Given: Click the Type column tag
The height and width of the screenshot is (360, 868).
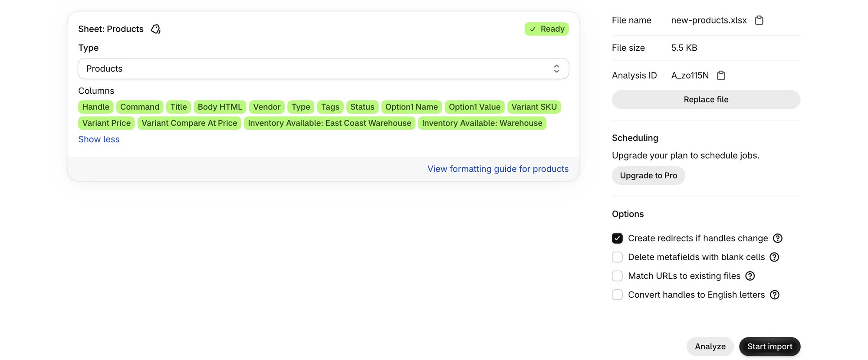Looking at the screenshot, I should click(x=301, y=107).
